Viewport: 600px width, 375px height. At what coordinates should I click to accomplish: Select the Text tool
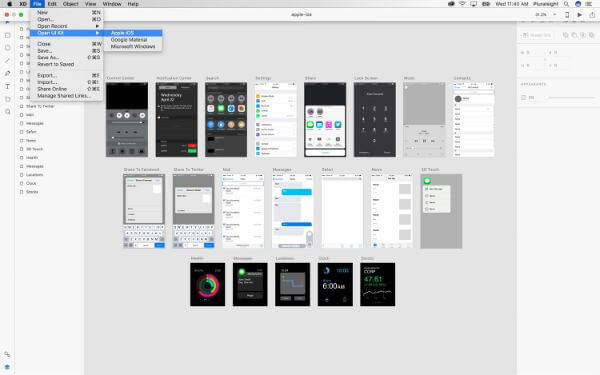pos(7,86)
